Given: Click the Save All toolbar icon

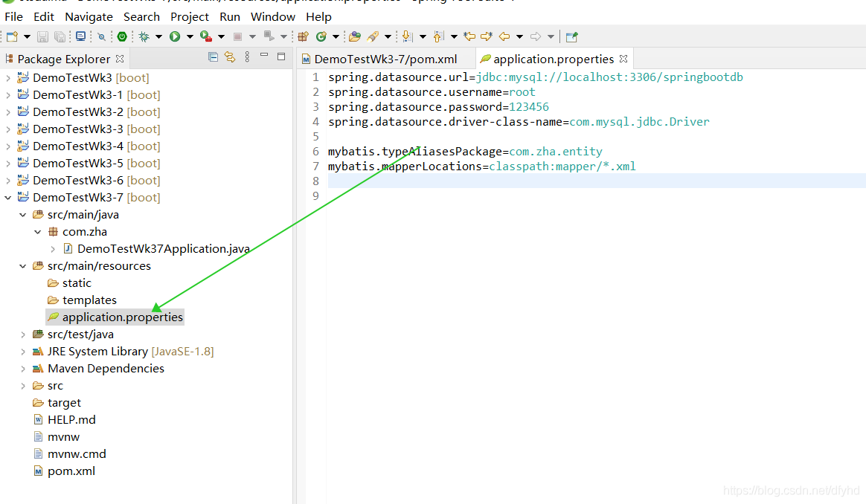Looking at the screenshot, I should pos(60,37).
